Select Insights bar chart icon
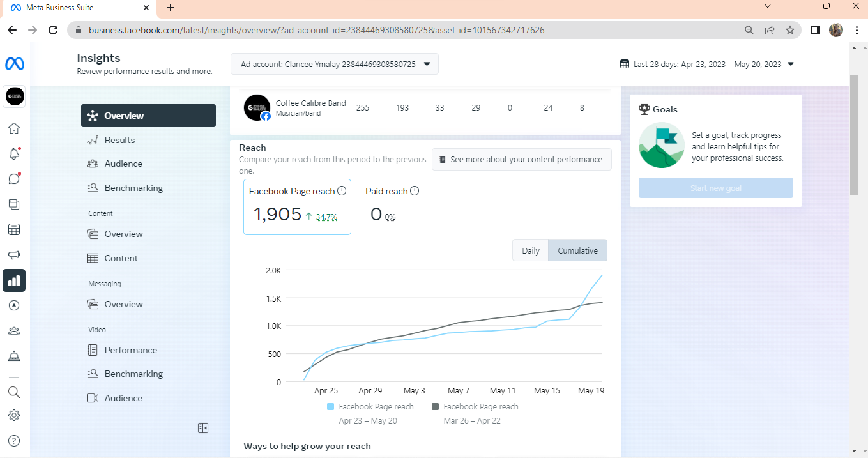868x458 pixels. click(14, 280)
